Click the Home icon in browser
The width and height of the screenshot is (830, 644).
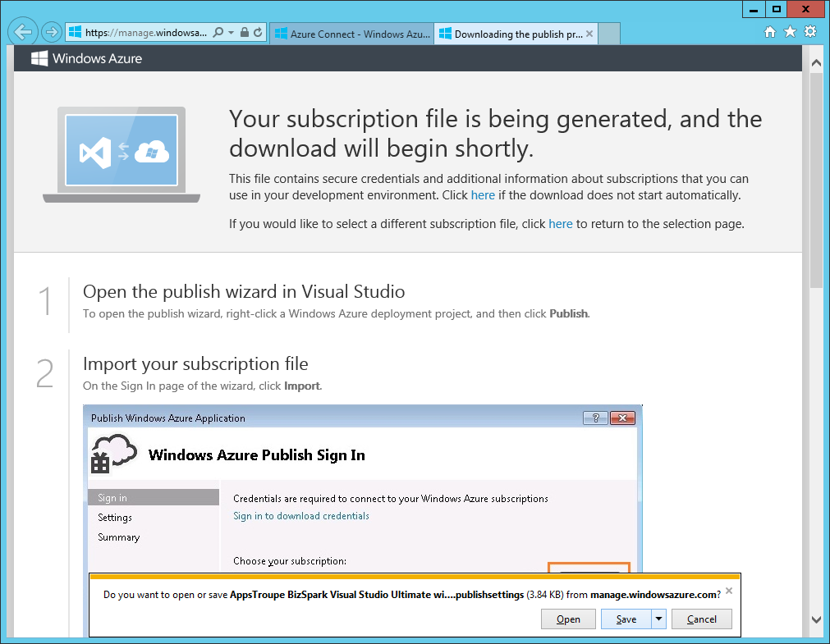coord(770,32)
